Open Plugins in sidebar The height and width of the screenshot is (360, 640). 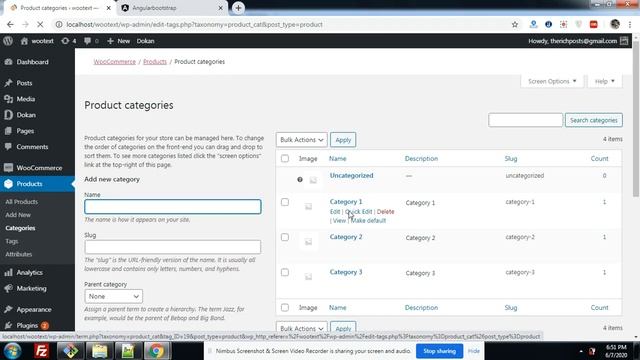(27, 325)
